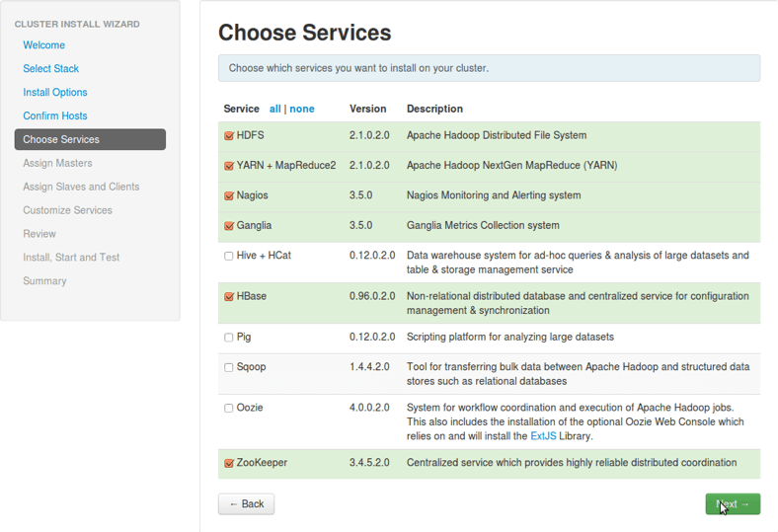Open the ExtJS Library link
The width and height of the screenshot is (778, 532).
point(544,435)
